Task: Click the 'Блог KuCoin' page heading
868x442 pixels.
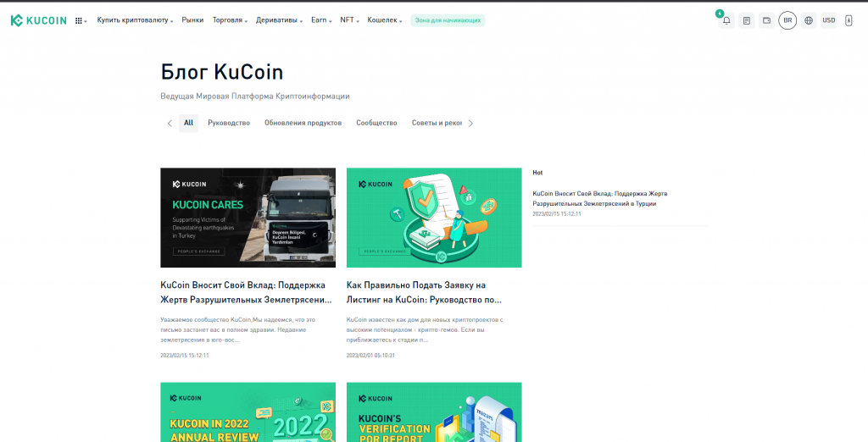Action: pos(221,72)
